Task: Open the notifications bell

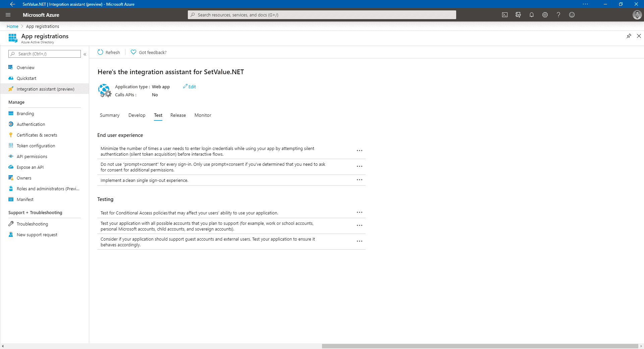Action: click(x=532, y=15)
